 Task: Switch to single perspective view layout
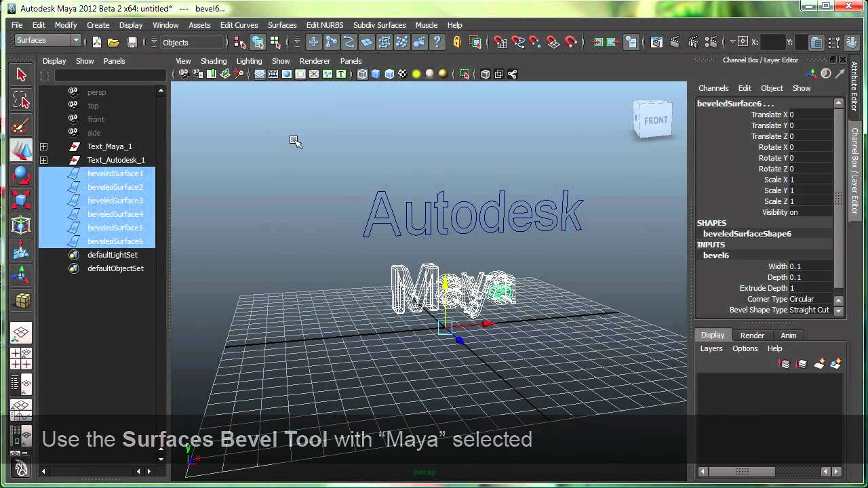[x=21, y=333]
